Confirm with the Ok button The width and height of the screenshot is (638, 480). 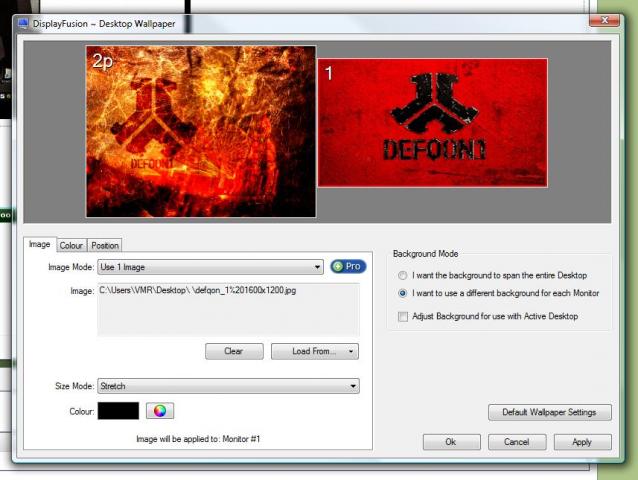click(x=451, y=441)
